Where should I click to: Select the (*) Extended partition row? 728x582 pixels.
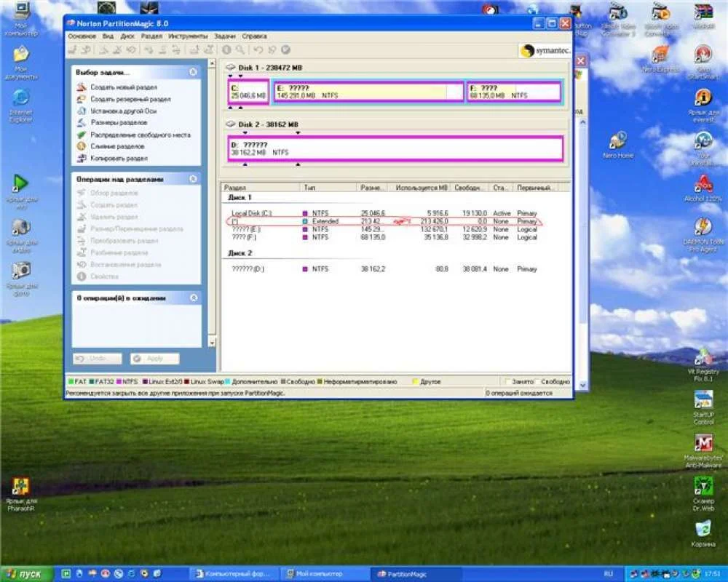point(384,221)
